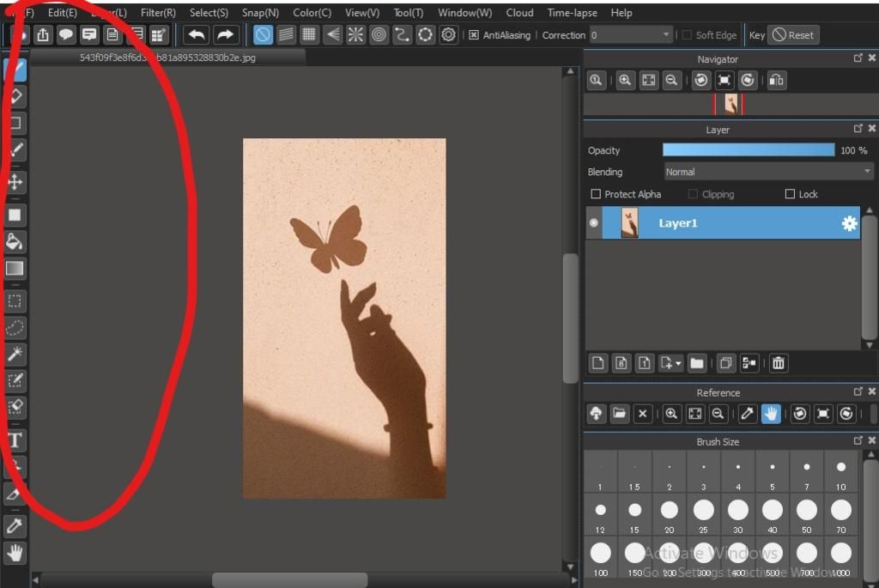Adjust the layer Opacity slider

(x=749, y=150)
